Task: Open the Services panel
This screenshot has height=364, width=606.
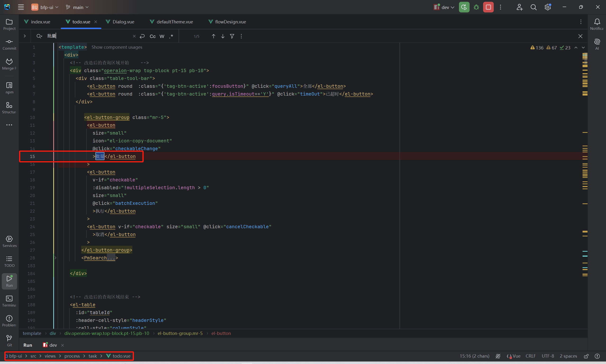Action: (x=9, y=241)
